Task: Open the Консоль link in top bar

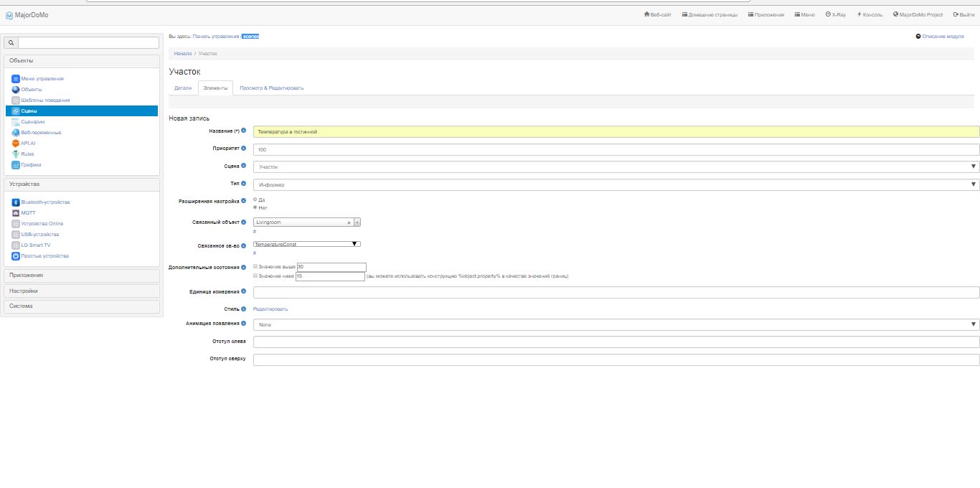Action: click(870, 14)
